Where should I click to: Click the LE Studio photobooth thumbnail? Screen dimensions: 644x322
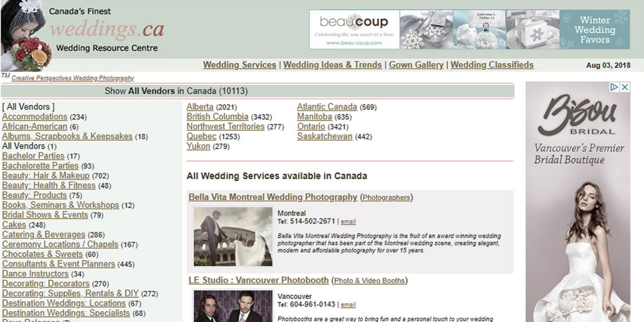233,306
